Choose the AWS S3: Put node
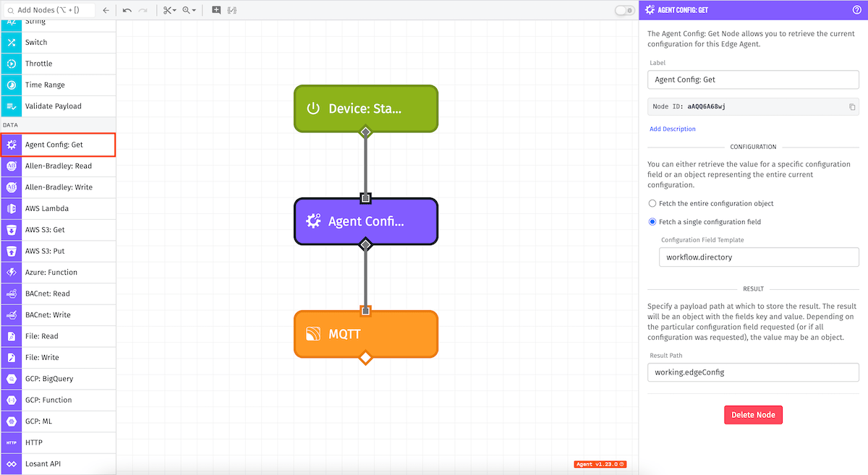 pos(58,251)
